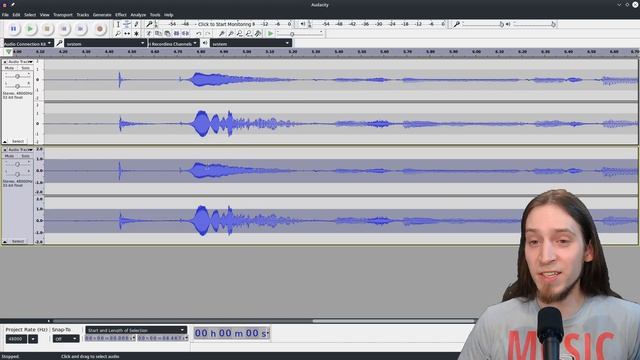Screen dimensions: 640x360
Task: Open the Transport menu
Action: click(x=63, y=15)
